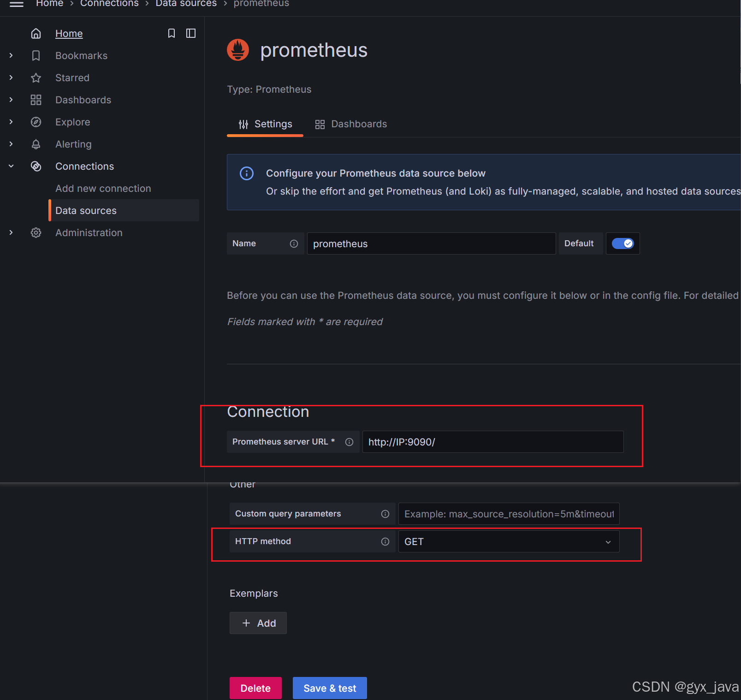Click the Prometheus flame logo

click(x=238, y=50)
